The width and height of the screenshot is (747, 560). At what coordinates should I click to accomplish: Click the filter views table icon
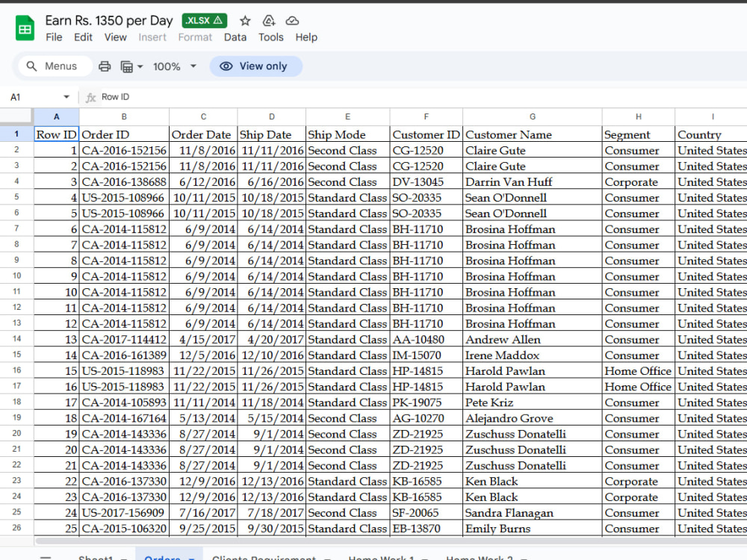(127, 66)
